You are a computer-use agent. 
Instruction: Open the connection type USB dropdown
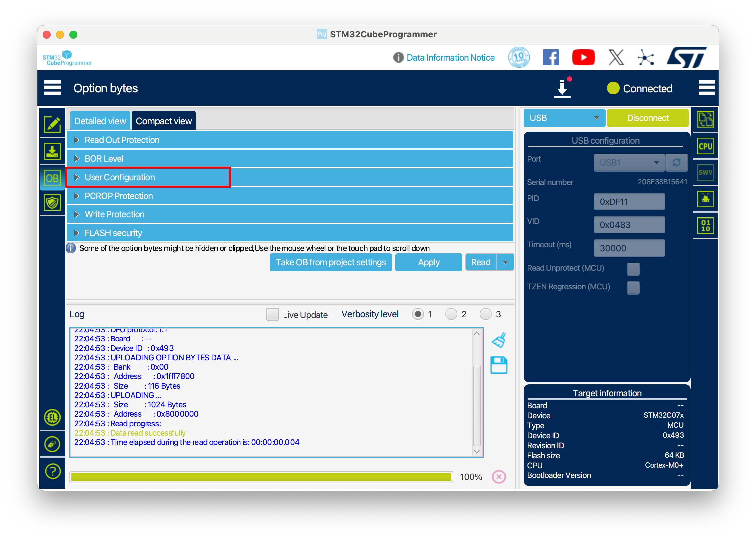tap(564, 118)
